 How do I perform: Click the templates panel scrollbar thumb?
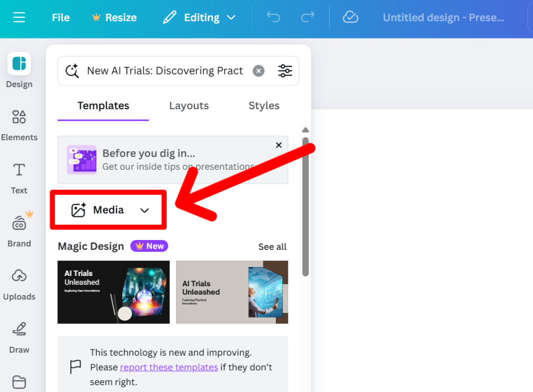pyautogui.click(x=306, y=206)
